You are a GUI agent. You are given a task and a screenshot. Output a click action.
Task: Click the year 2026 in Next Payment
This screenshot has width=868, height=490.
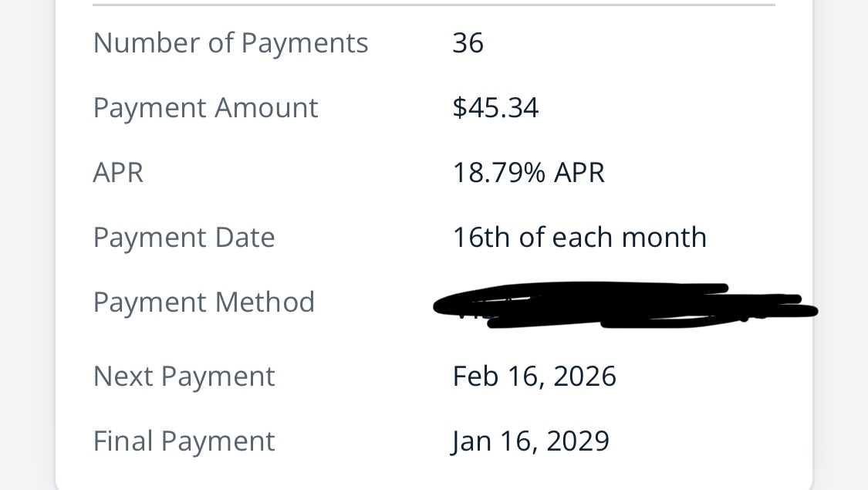click(x=585, y=377)
